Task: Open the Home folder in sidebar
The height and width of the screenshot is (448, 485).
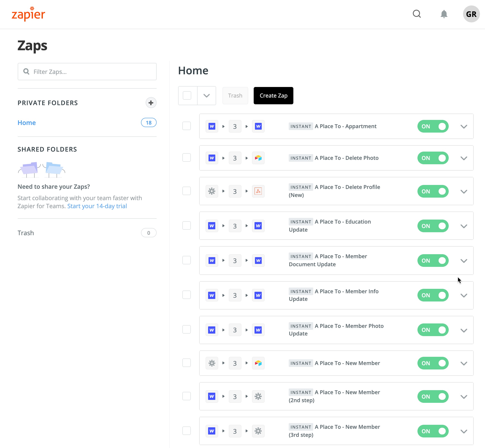Action: tap(27, 123)
